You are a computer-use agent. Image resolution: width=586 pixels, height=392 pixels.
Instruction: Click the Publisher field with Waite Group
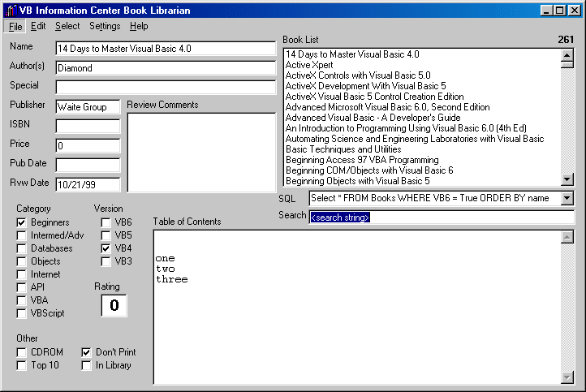(x=88, y=107)
